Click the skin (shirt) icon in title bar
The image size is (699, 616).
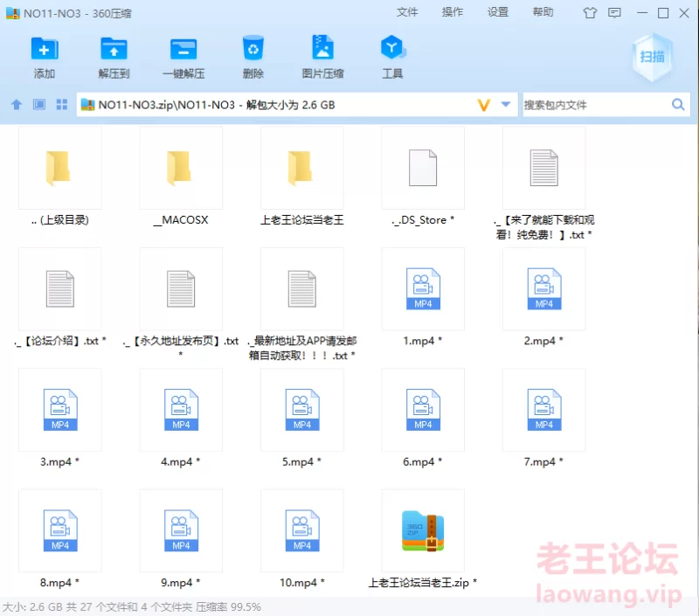tap(590, 13)
